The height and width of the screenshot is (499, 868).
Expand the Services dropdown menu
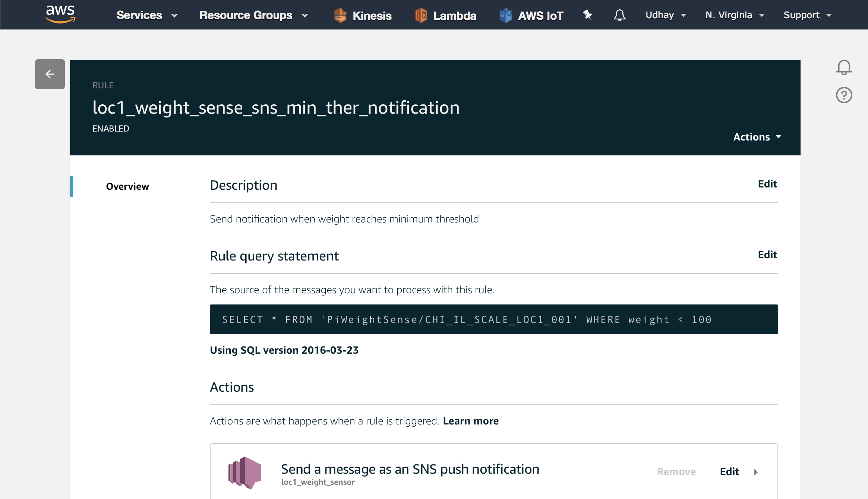146,15
